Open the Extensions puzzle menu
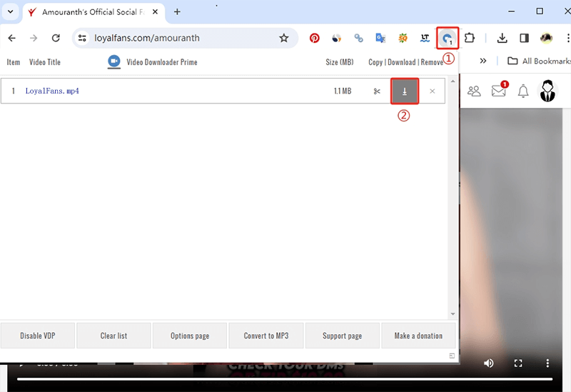 tap(470, 38)
